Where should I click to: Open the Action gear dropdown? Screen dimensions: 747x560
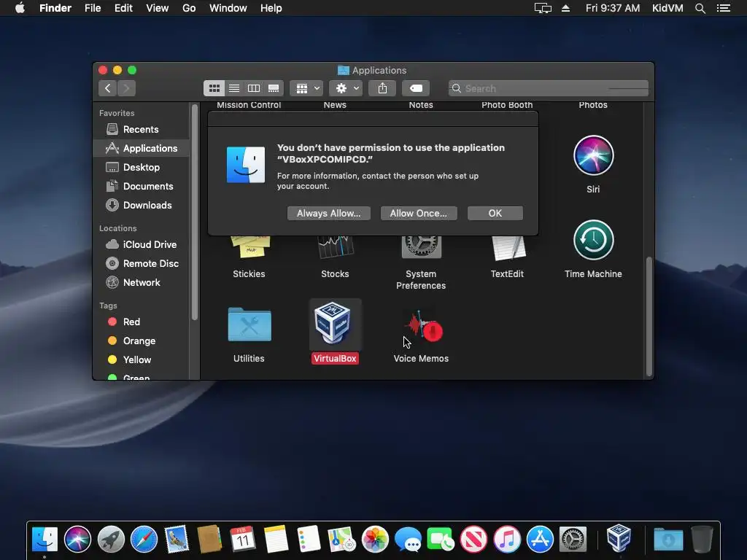tap(346, 88)
